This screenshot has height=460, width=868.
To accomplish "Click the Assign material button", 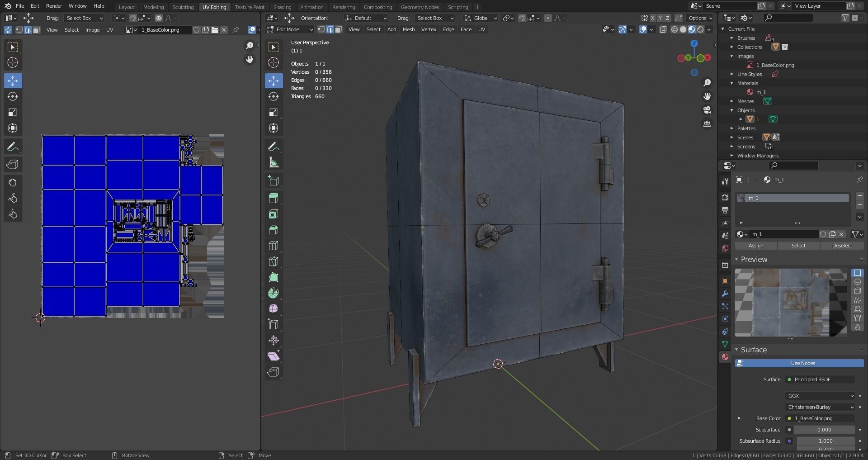I will click(756, 246).
